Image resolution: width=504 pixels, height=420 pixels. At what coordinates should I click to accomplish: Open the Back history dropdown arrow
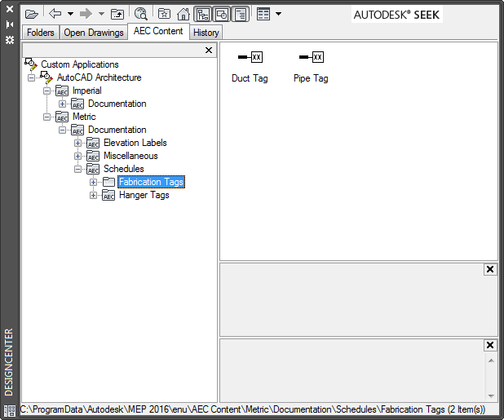click(70, 14)
